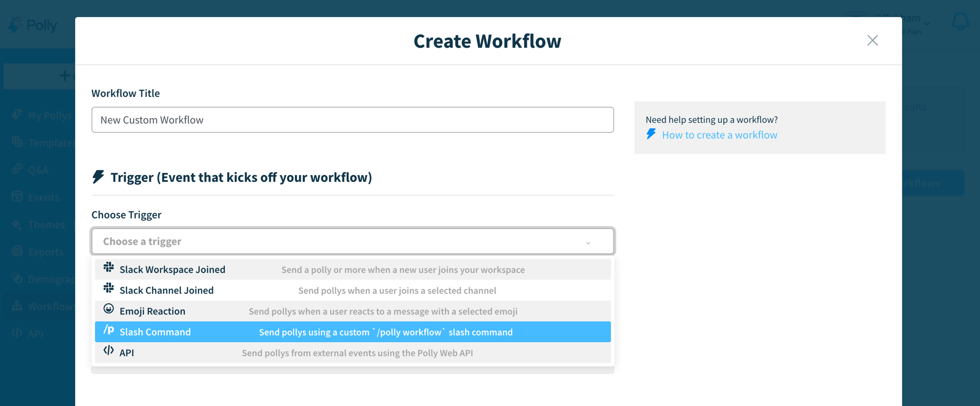Edit the Workflow Title input field

point(353,120)
